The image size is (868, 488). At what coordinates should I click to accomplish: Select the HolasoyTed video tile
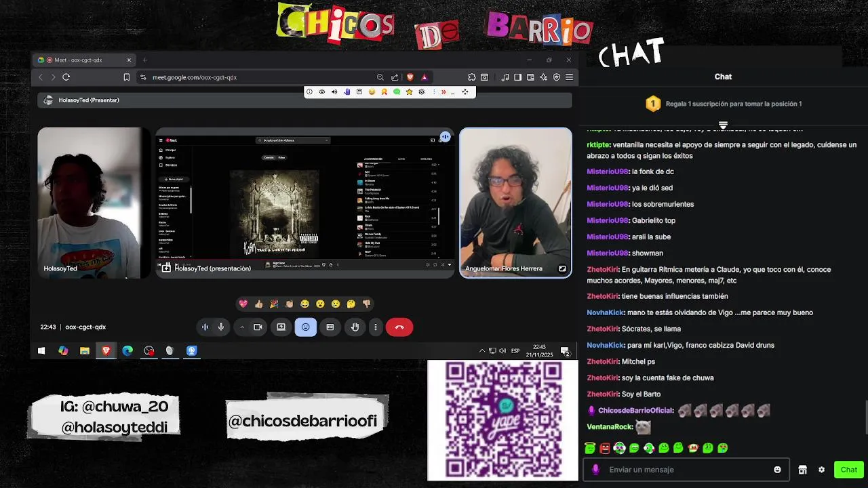tap(94, 203)
